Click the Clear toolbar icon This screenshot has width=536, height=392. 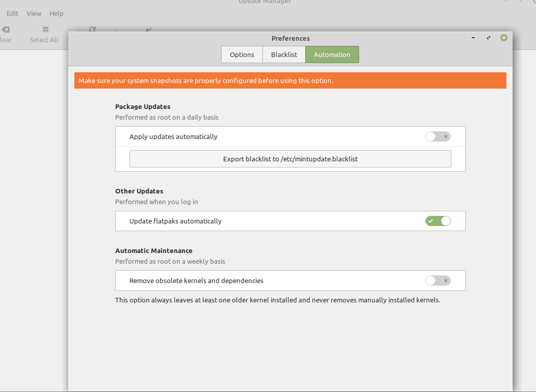coord(6,30)
